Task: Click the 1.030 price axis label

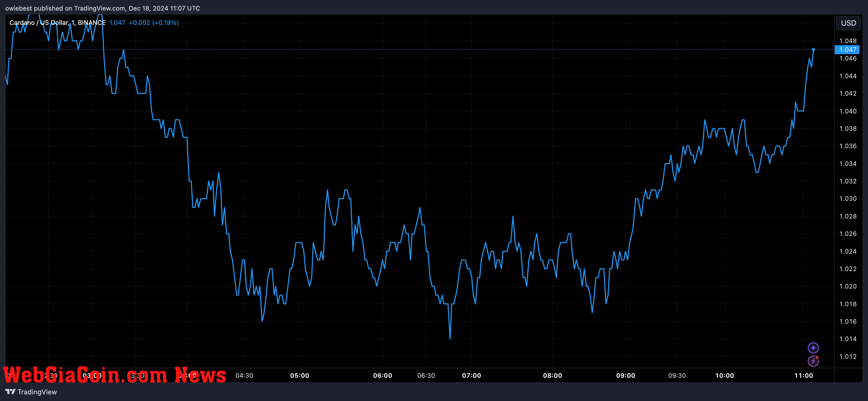Action: (x=848, y=198)
